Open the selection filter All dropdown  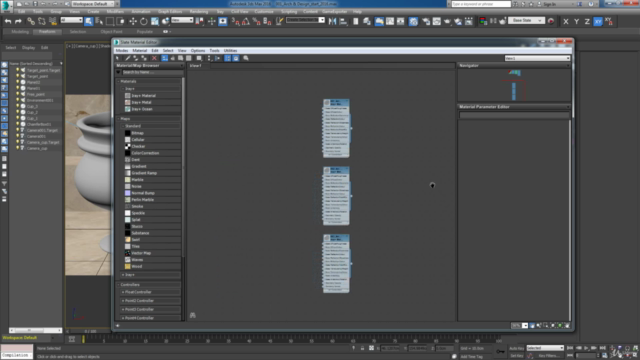71,20
